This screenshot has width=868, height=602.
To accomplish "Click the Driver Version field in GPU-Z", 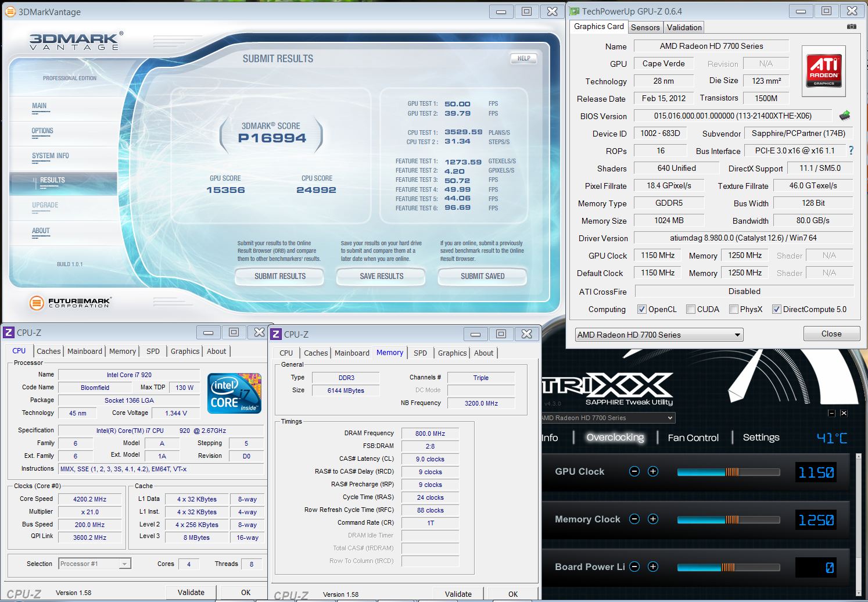I will tap(743, 238).
